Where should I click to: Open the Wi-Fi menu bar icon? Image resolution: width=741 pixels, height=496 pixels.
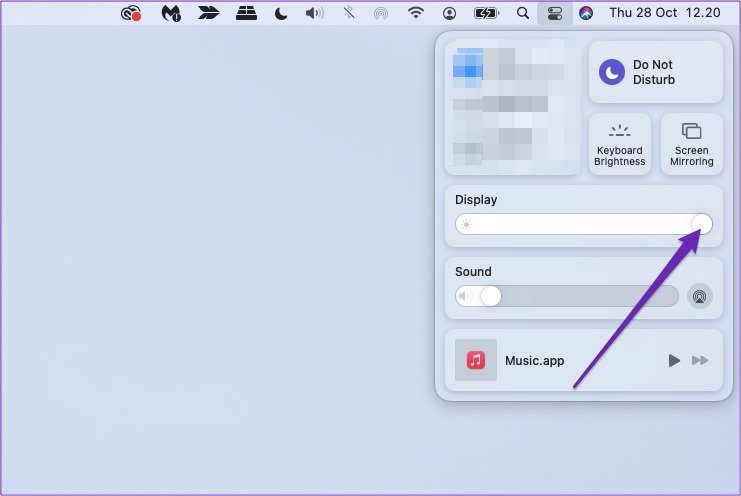click(x=415, y=13)
